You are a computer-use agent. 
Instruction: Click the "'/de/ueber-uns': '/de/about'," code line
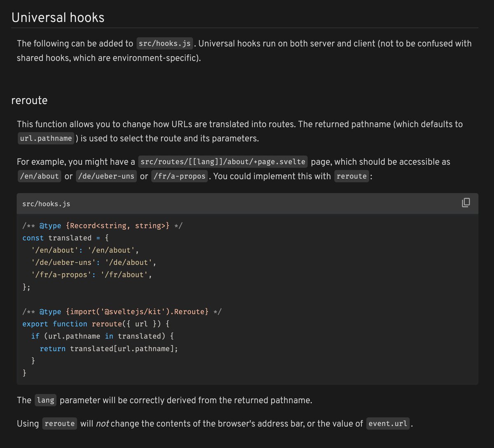94,262
